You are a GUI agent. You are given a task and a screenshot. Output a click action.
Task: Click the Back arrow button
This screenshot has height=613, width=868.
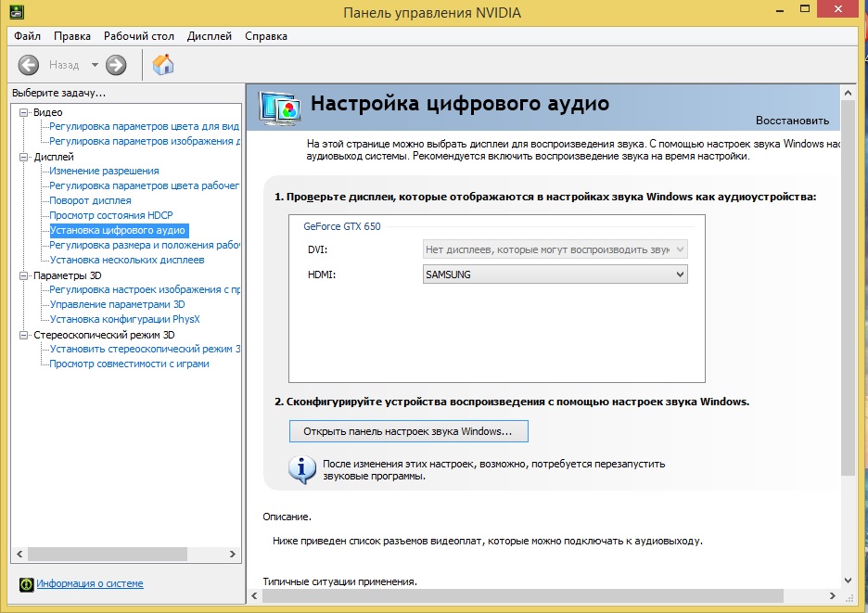click(x=28, y=65)
